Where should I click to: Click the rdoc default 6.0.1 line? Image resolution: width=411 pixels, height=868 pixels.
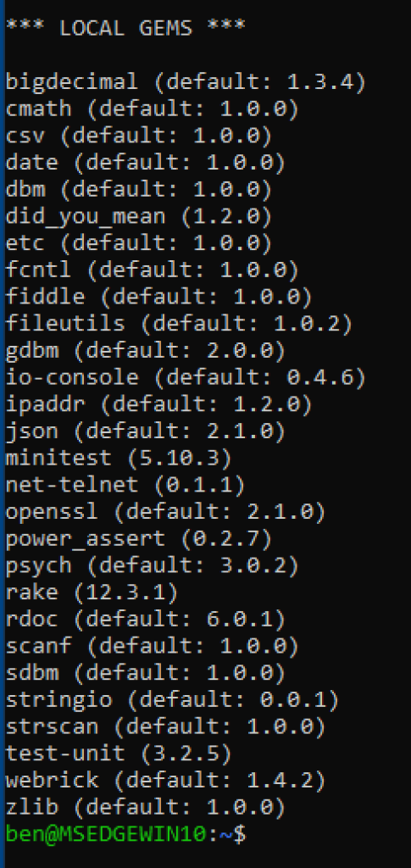(x=146, y=620)
